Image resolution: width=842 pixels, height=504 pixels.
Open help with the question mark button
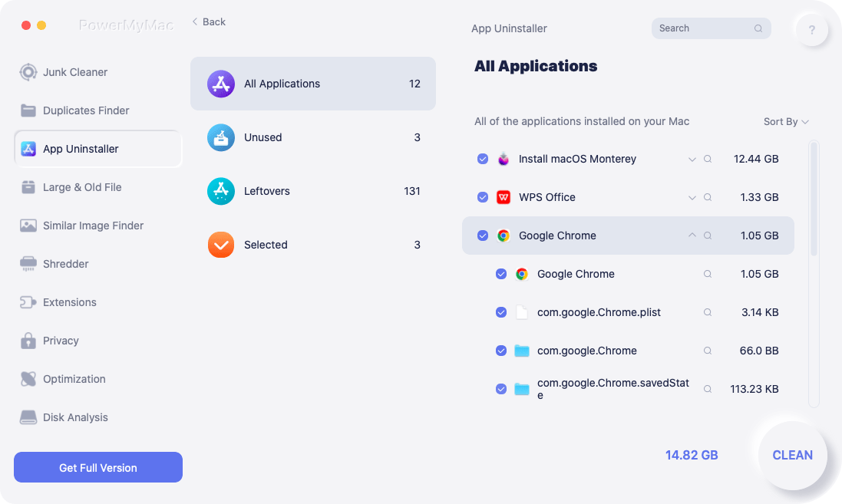tap(811, 30)
